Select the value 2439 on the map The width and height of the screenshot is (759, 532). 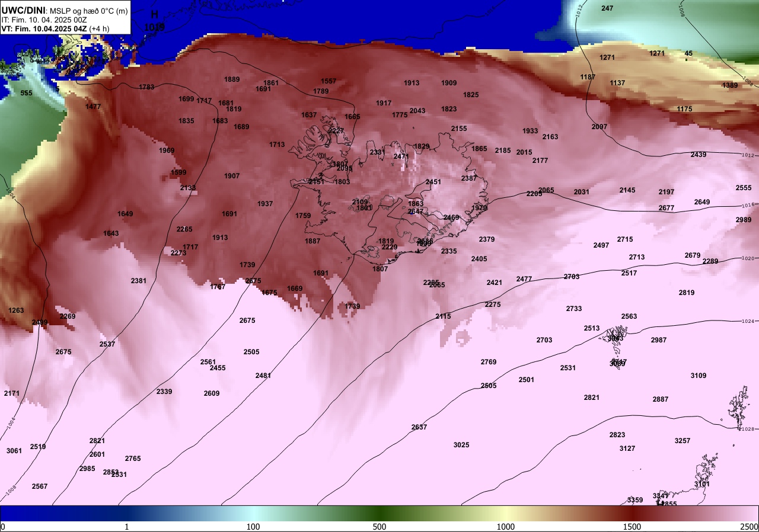699,155
